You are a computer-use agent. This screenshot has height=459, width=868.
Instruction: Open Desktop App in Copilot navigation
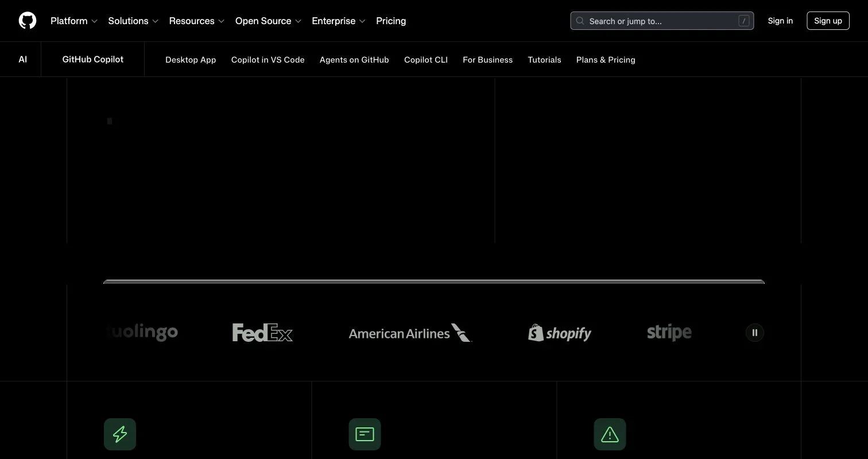point(191,60)
